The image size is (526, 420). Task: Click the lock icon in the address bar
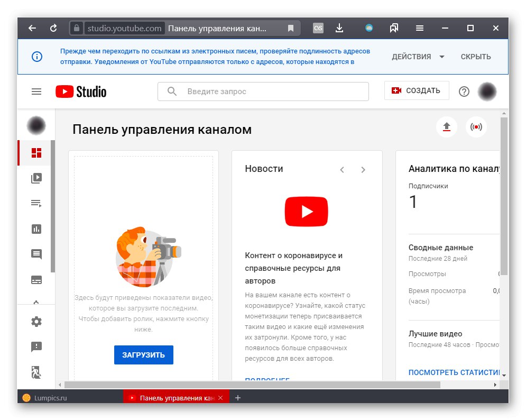coord(77,28)
